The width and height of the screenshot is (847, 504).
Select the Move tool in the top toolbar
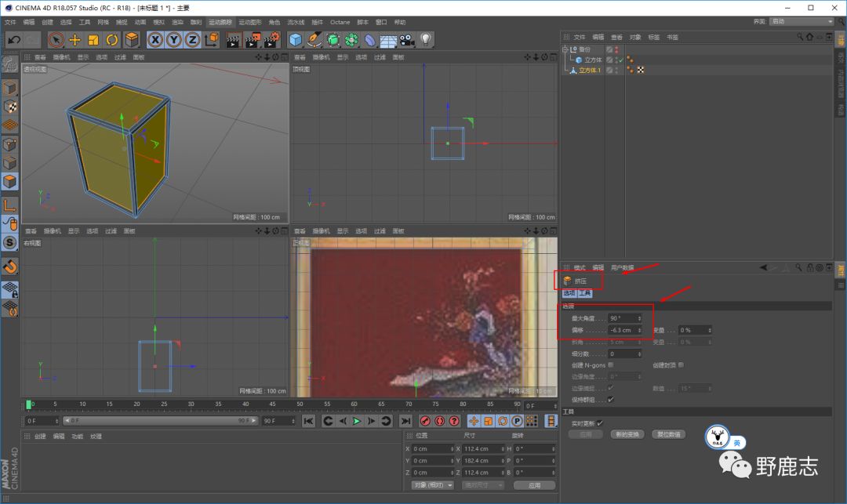[75, 40]
